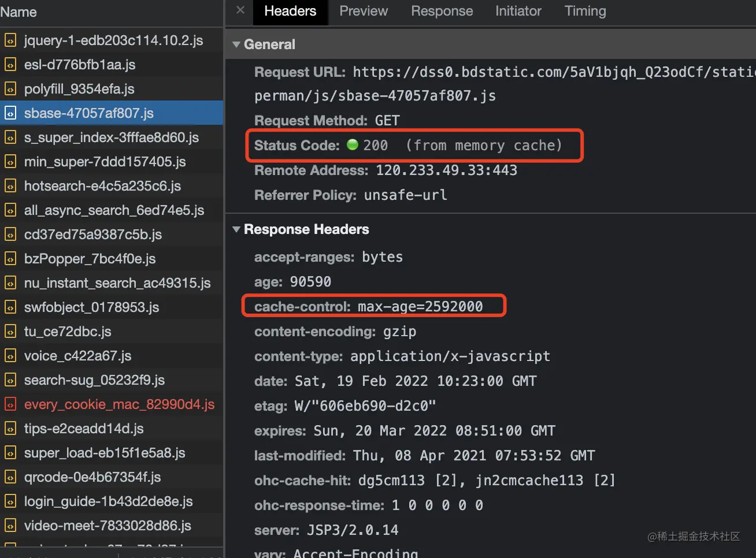Click the file icon beside qrcode-0e4b67354f.js
This screenshot has height=558, width=756.
[x=10, y=477]
